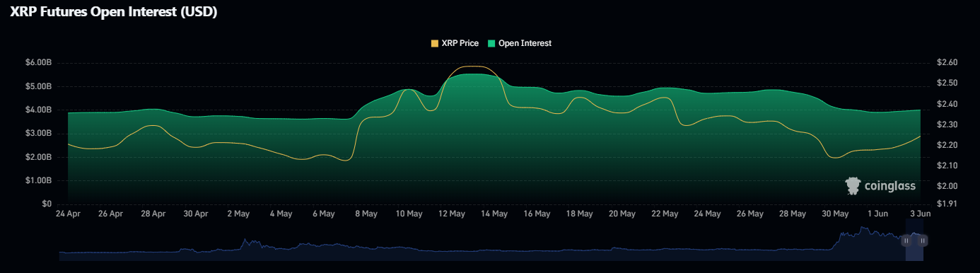Click the $6.00B axis value
This screenshot has width=980, height=273.
tap(39, 63)
